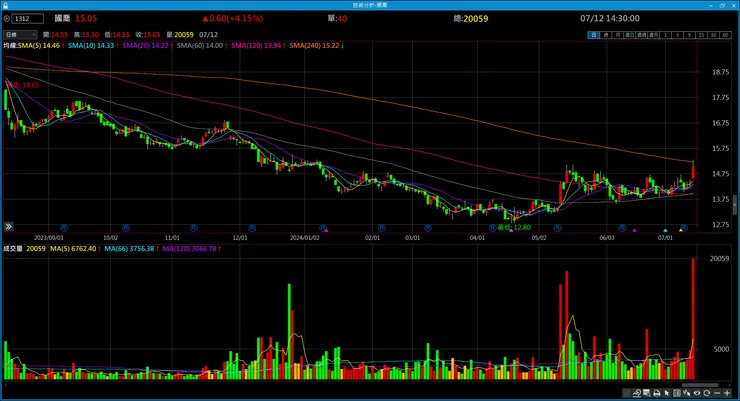Click the magenta triangle marker near 2024/01/02
This screenshot has width=740, height=401.
[x=326, y=230]
